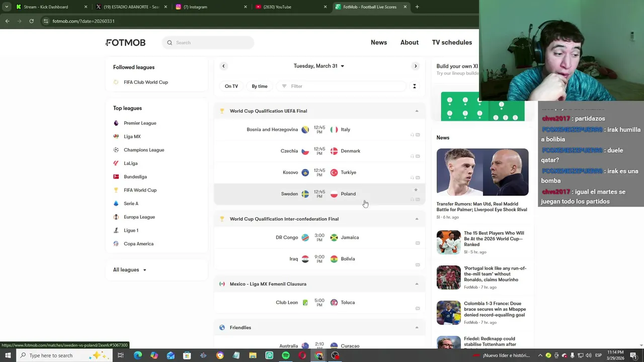Click the Search field on FotMob

point(208,43)
